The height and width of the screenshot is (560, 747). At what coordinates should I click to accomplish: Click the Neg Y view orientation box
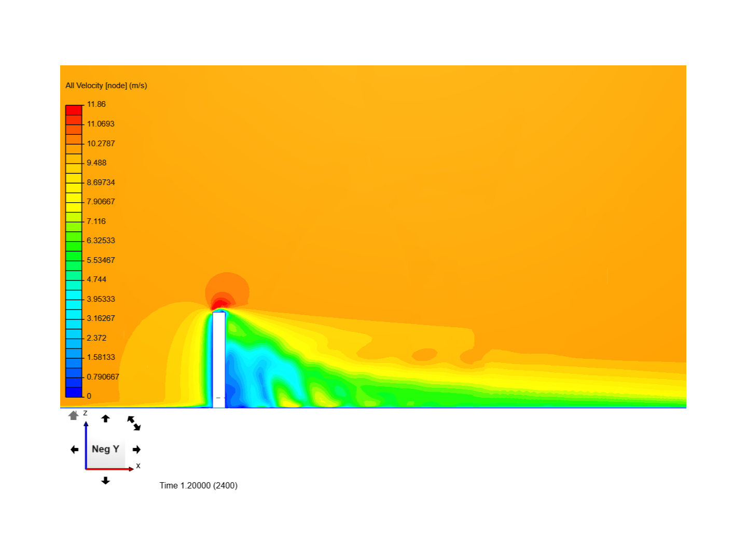(x=105, y=450)
